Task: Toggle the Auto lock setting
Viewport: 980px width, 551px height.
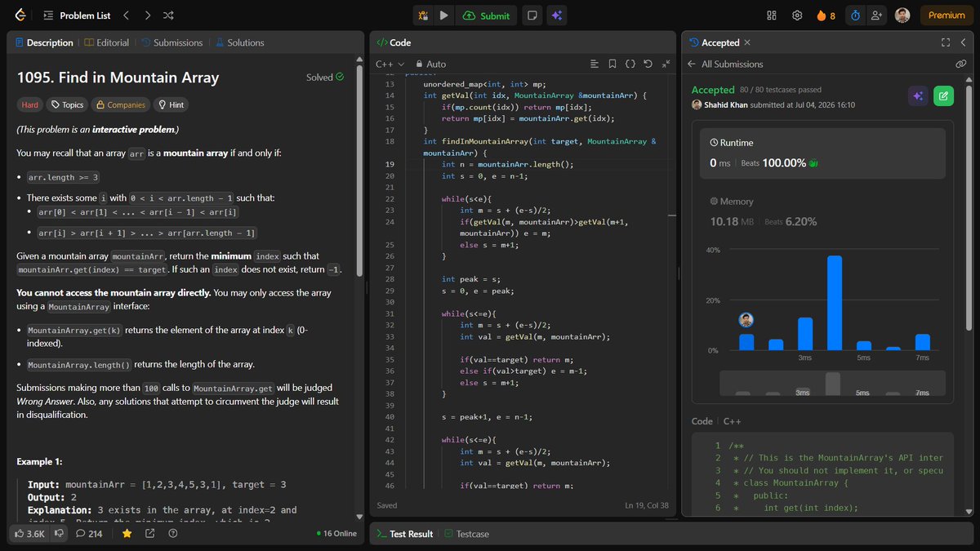Action: pyautogui.click(x=430, y=64)
